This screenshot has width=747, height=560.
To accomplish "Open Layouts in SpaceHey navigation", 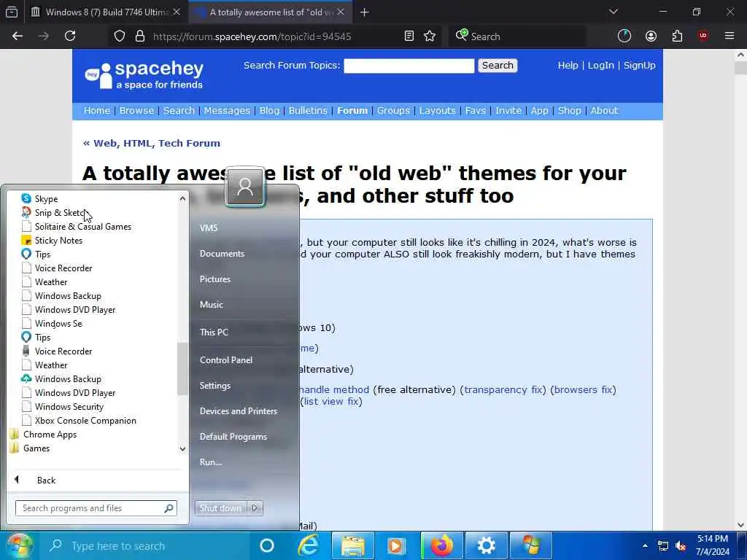I will [x=438, y=111].
